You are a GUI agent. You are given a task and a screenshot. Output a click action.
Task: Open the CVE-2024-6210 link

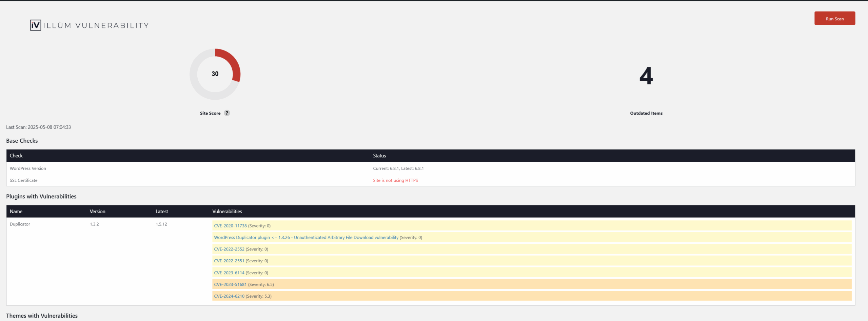(229, 296)
